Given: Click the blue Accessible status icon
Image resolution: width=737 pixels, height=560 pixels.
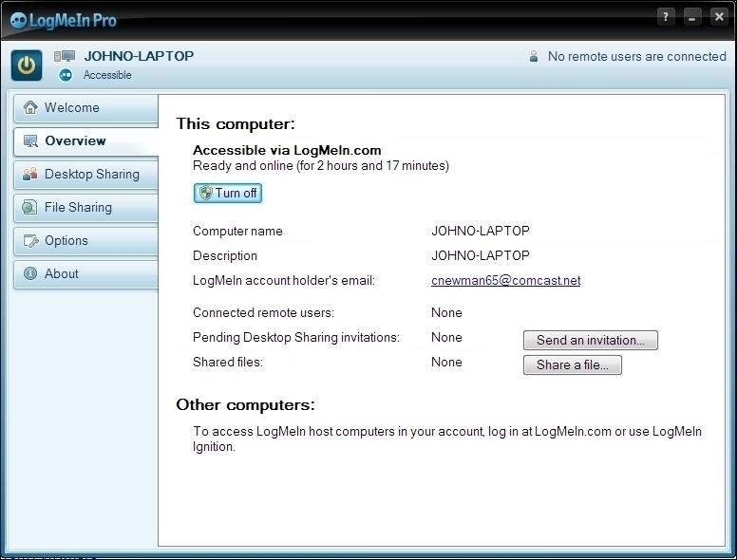Looking at the screenshot, I should (66, 75).
